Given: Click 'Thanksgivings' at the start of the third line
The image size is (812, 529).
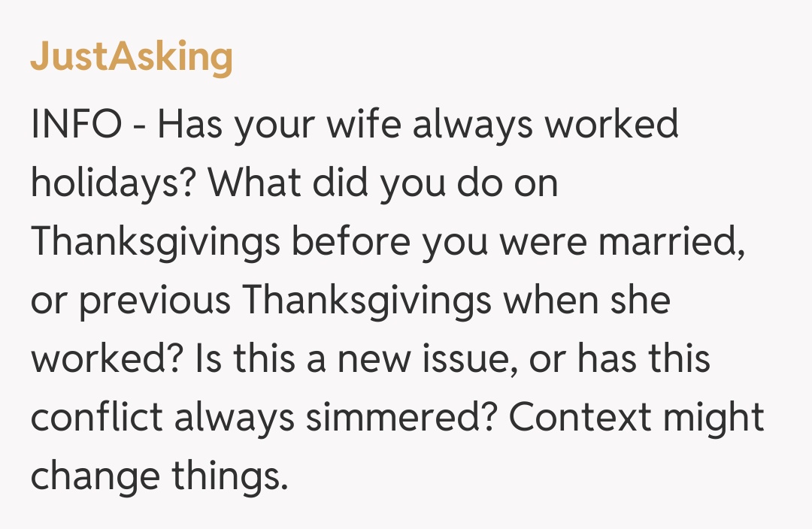Looking at the screenshot, I should [x=156, y=243].
